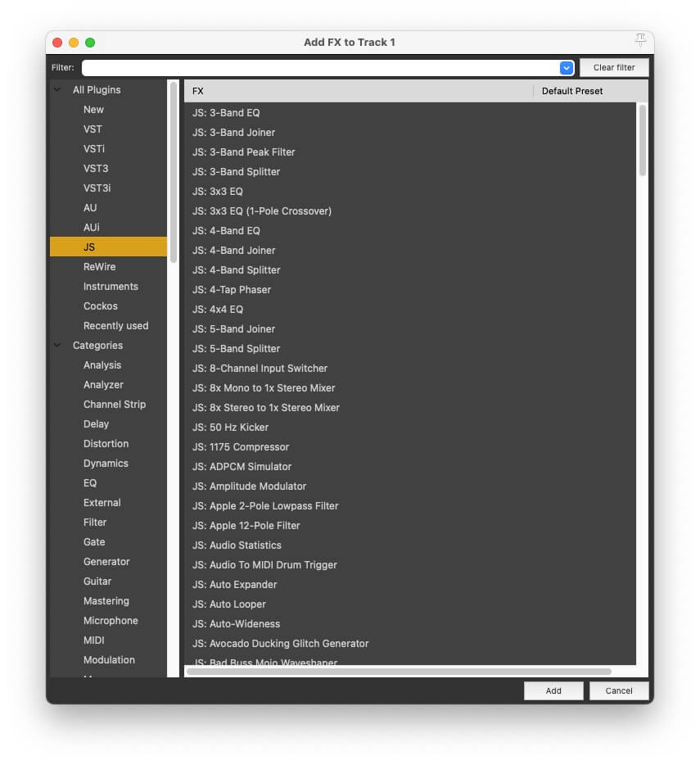
Task: Click inside the Filter text field
Action: click(319, 68)
